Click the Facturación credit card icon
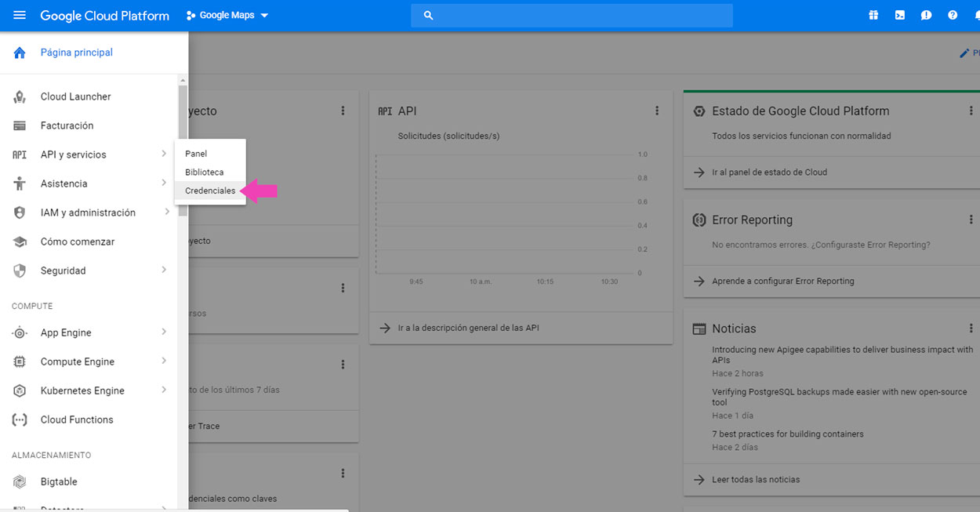Image resolution: width=980 pixels, height=512 pixels. tap(20, 125)
